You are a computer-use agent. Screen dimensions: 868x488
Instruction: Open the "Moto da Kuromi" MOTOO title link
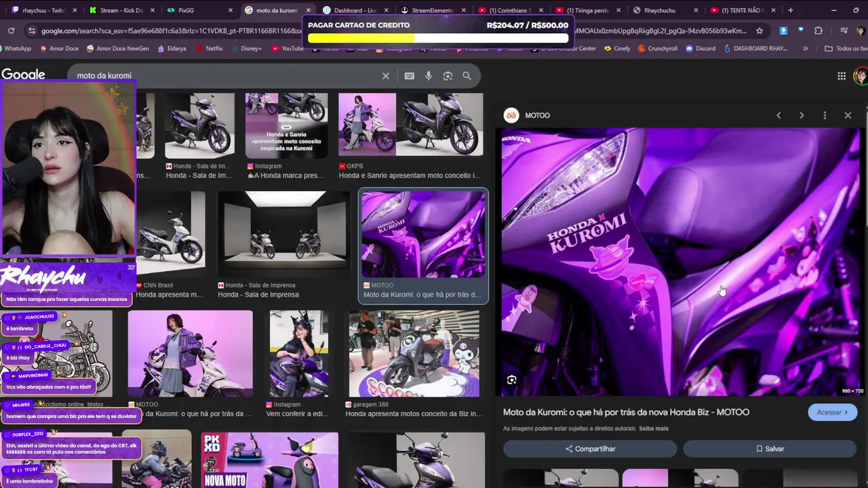[x=626, y=412]
